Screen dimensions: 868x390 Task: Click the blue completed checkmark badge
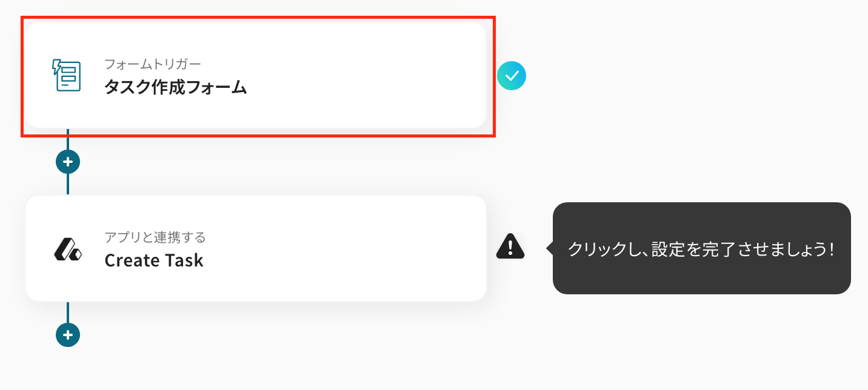pyautogui.click(x=512, y=76)
